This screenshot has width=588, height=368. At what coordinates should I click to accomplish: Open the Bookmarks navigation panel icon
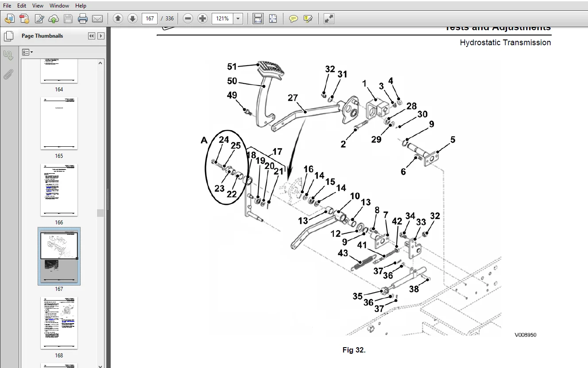pos(8,55)
